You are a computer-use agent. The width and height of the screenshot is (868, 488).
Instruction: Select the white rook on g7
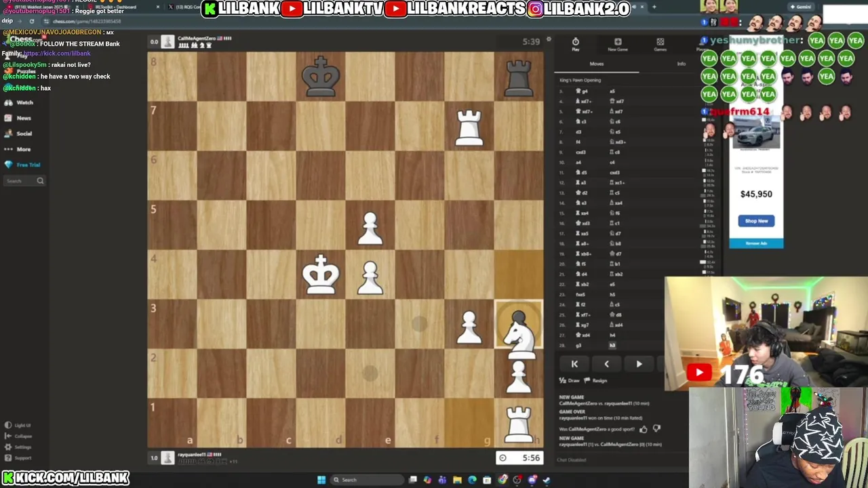[469, 128]
